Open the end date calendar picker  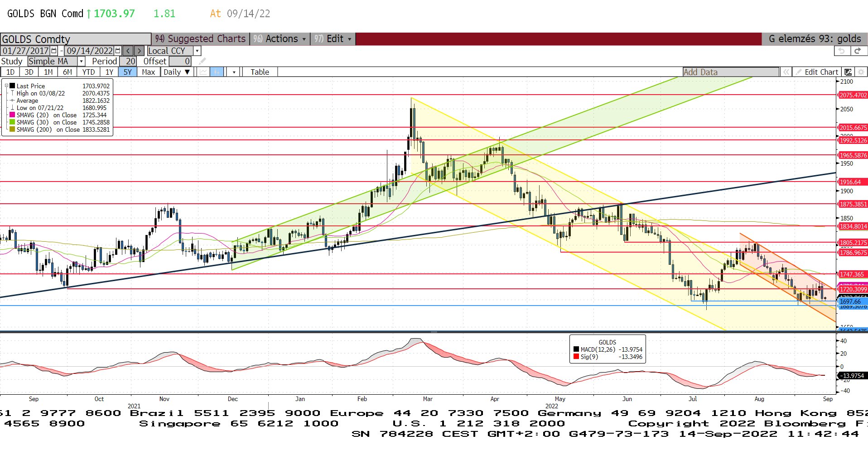pos(118,51)
